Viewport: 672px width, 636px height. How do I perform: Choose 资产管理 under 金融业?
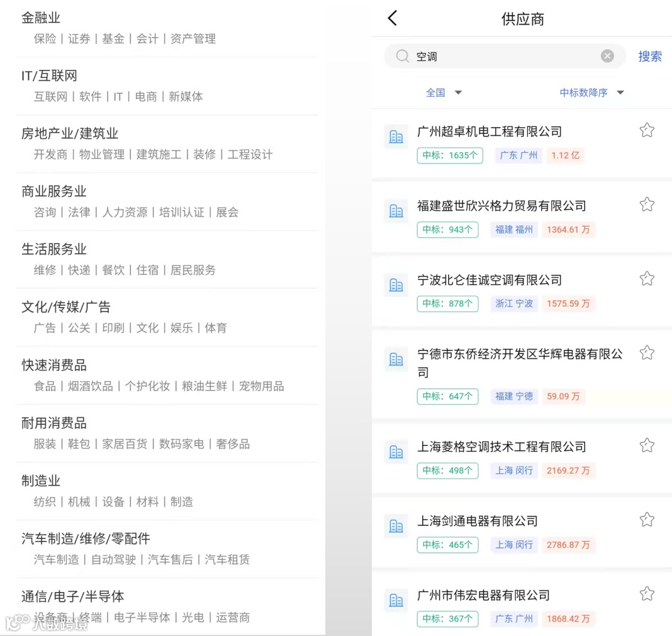tap(193, 38)
